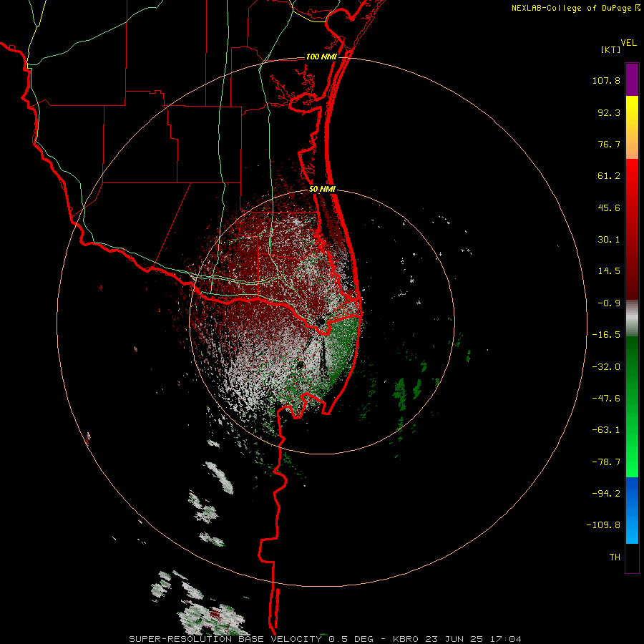Image resolution: width=644 pixels, height=644 pixels.
Task: Click the yellow segment of the velocity color bar
Action: click(632, 119)
